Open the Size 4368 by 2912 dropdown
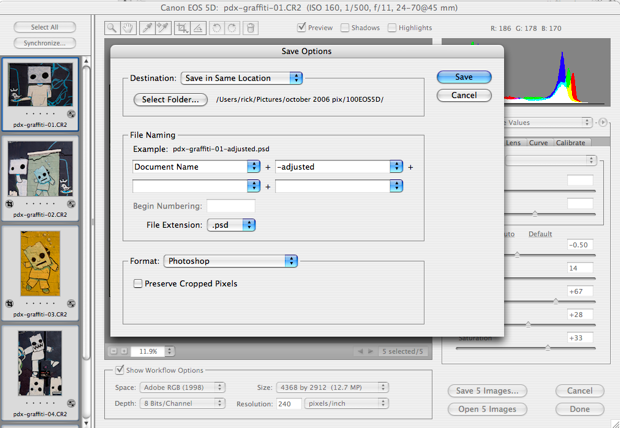This screenshot has width=620, height=428. pos(333,387)
